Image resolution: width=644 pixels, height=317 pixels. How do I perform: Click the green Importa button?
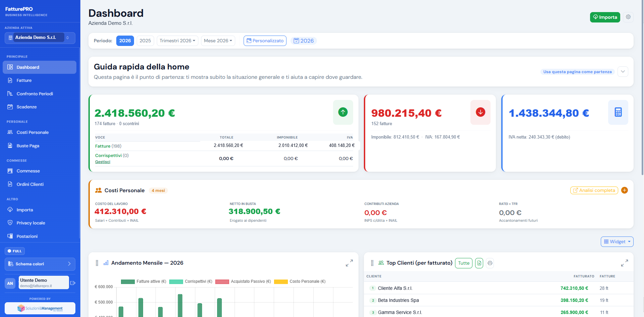[x=605, y=17]
